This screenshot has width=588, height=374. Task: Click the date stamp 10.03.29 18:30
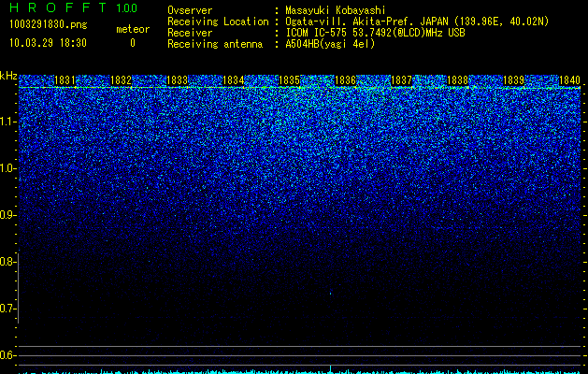(48, 43)
